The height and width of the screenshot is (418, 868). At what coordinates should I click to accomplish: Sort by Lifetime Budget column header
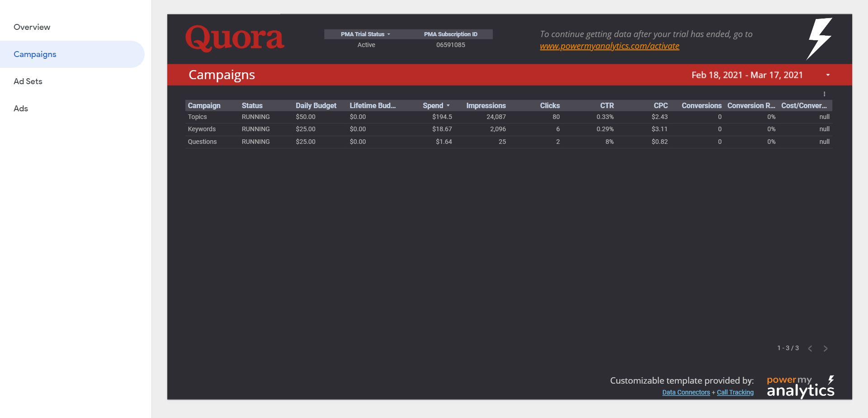pyautogui.click(x=373, y=105)
